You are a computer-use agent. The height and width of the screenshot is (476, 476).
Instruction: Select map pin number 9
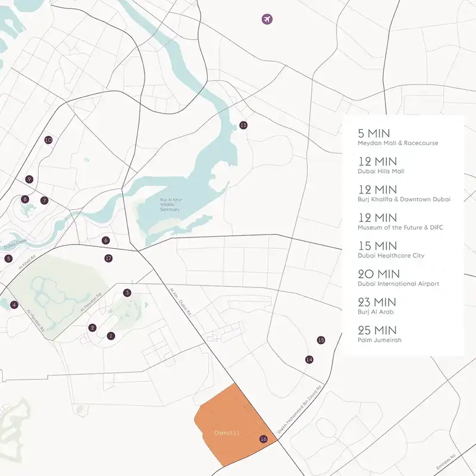(x=29, y=179)
